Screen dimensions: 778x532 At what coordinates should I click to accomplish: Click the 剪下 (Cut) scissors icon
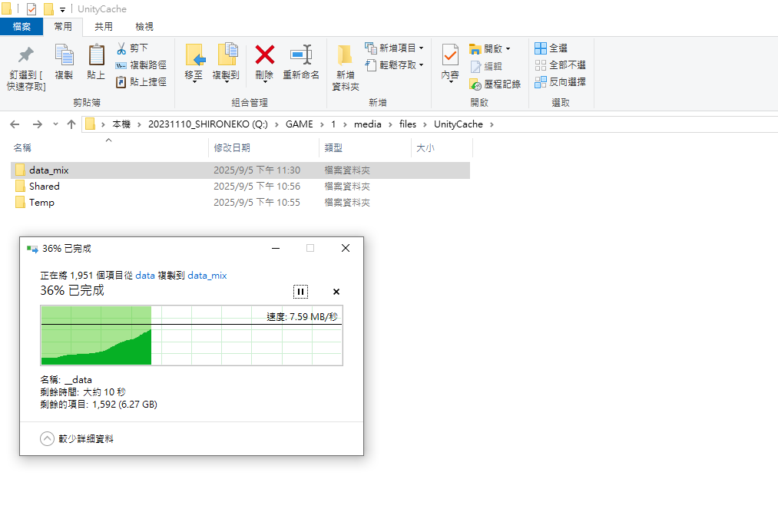point(121,48)
